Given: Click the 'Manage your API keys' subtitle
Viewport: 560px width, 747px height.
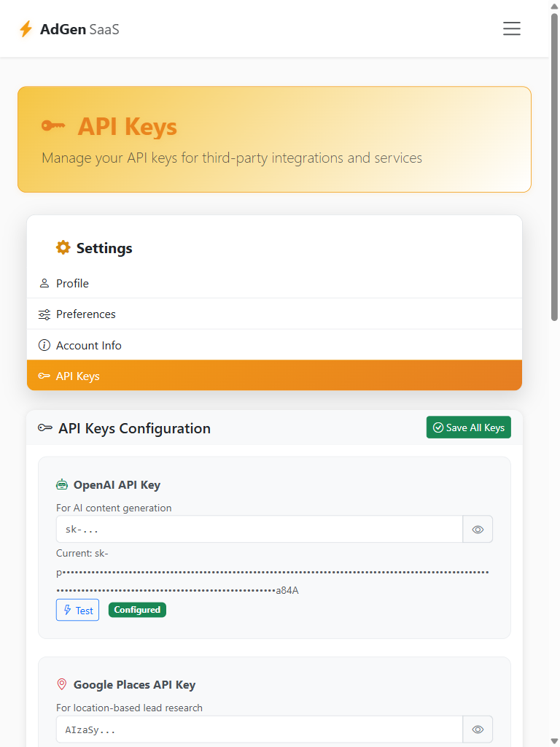Looking at the screenshot, I should (232, 158).
